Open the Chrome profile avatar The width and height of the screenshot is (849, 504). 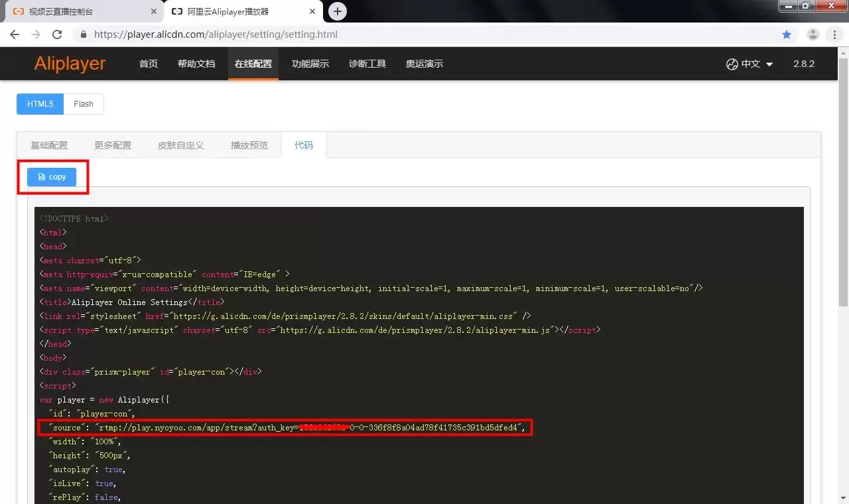pyautogui.click(x=813, y=34)
